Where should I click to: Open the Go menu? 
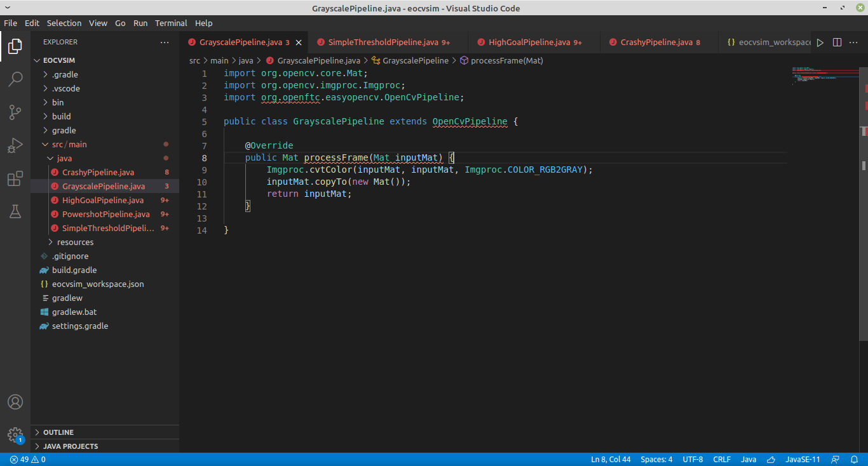(x=120, y=23)
